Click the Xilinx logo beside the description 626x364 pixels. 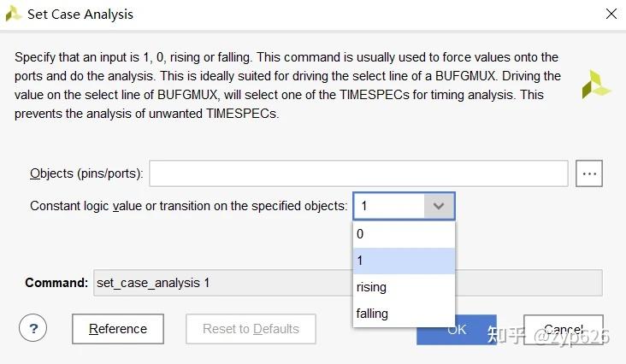595,84
